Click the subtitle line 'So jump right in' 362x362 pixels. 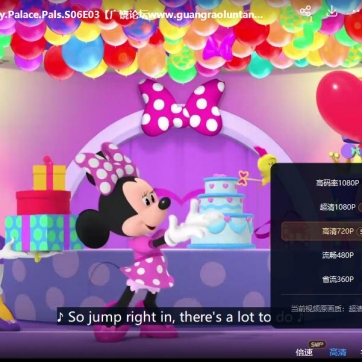tap(180, 317)
